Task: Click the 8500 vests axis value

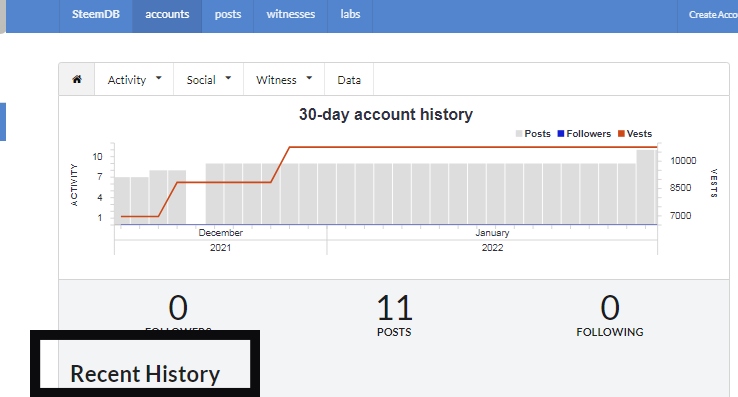Action: point(681,188)
